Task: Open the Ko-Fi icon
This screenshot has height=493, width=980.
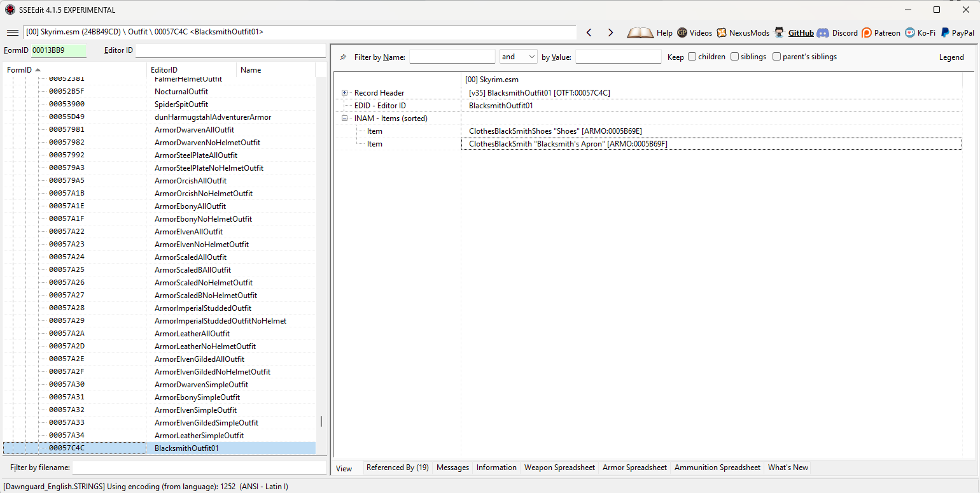Action: 911,32
